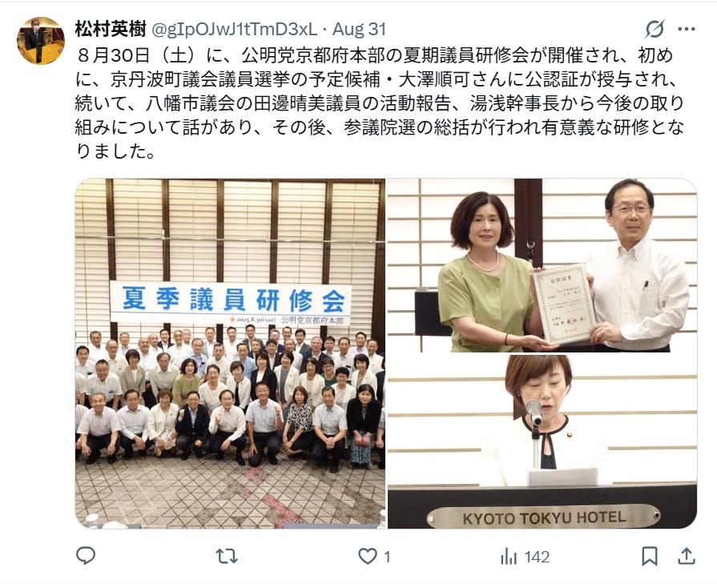Visit the @gIpOJwJ1tTmD3xL handle
Image resolution: width=717 pixels, height=588 pixels.
(x=234, y=30)
